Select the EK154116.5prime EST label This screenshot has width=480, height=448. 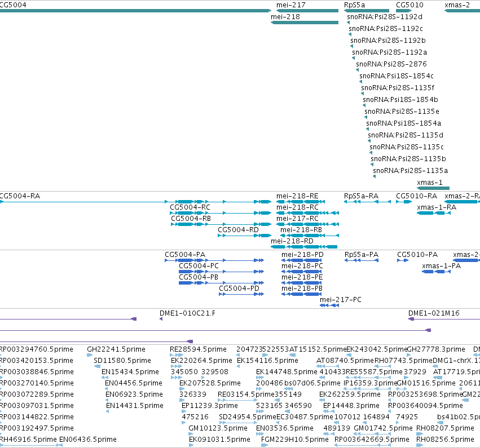(x=267, y=361)
